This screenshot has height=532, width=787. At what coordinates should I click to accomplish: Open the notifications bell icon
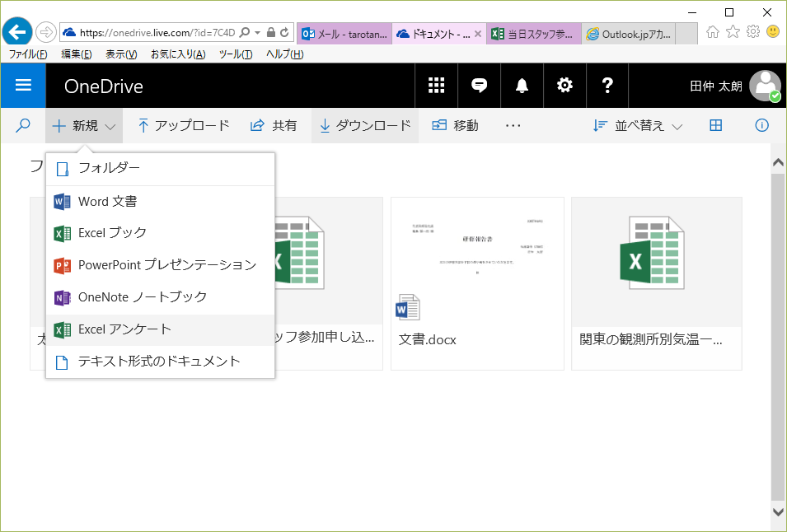pyautogui.click(x=522, y=86)
